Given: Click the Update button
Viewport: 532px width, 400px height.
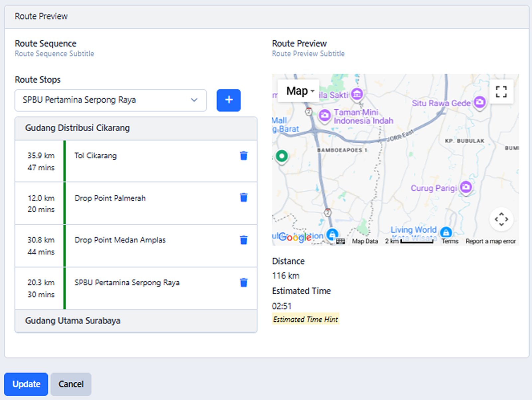Looking at the screenshot, I should [x=26, y=384].
